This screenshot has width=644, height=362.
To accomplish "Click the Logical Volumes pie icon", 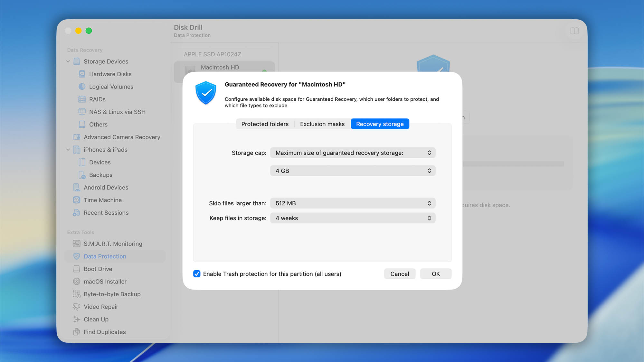I will pos(82,87).
